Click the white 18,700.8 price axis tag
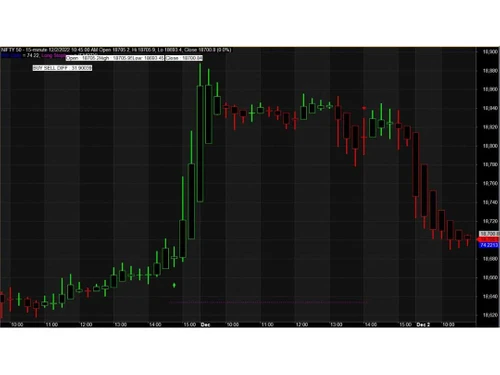 489,234
